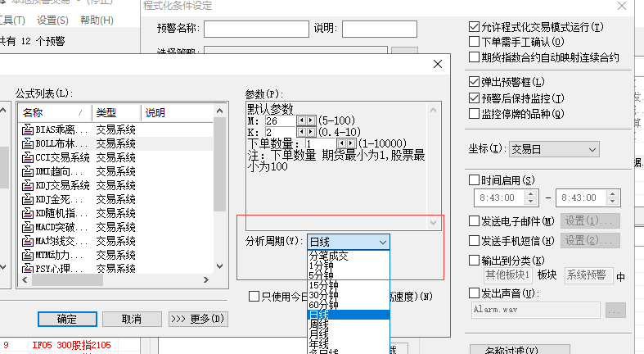The width and height of the screenshot is (644, 354).
Task: Click the formula list vertical scrollbar thumb
Action: (220, 165)
